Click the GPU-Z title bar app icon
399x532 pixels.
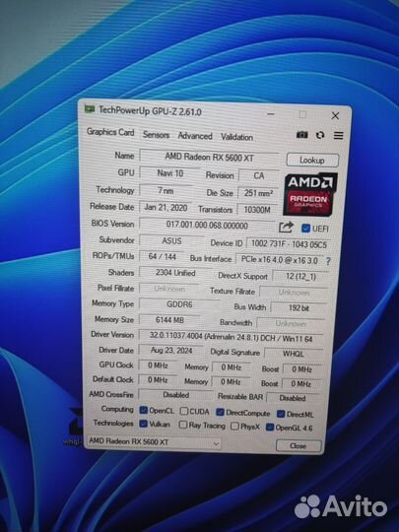point(90,109)
